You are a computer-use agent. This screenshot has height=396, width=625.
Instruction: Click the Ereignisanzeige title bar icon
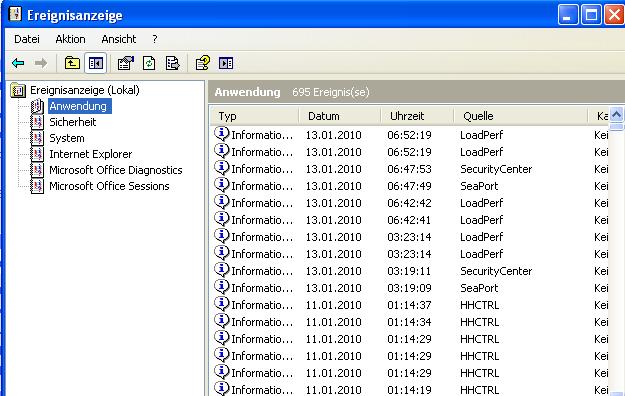(15, 14)
